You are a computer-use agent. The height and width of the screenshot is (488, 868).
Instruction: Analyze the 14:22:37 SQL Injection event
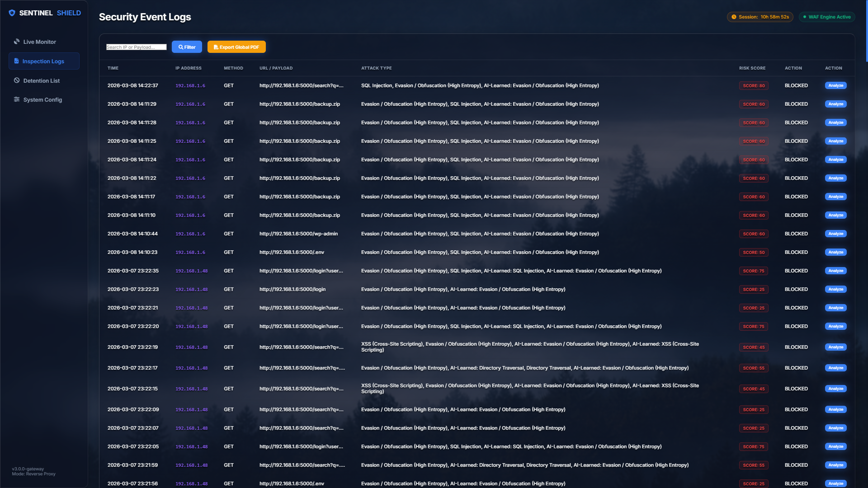835,85
